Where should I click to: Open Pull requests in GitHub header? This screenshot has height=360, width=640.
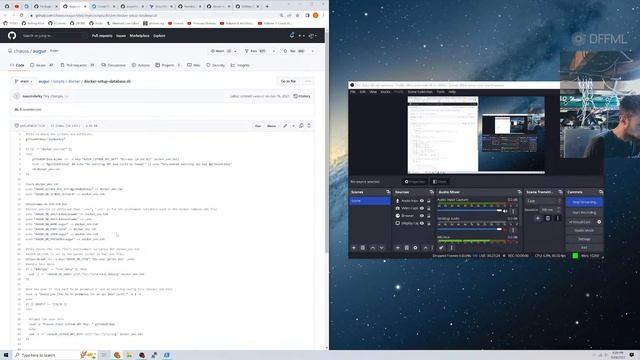click(x=102, y=36)
